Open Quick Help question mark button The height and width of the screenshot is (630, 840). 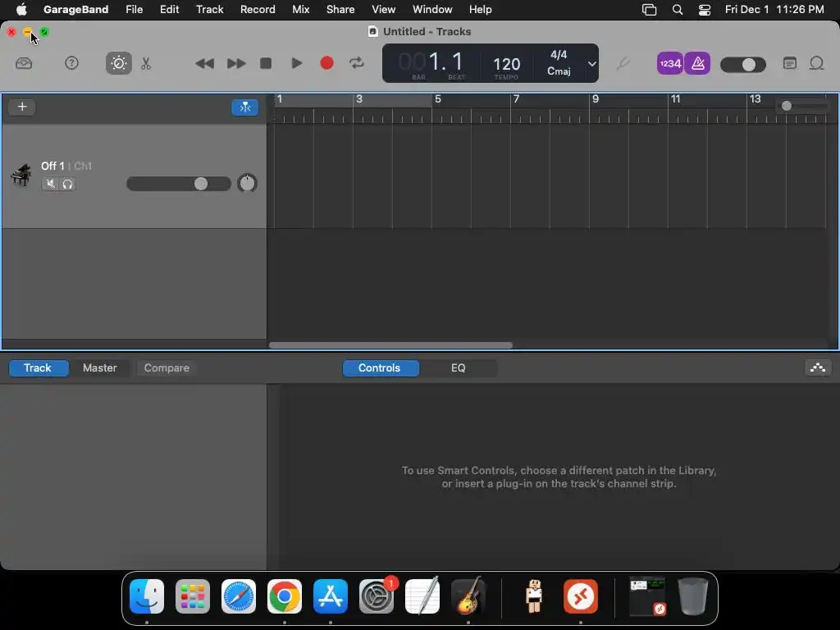click(x=71, y=64)
